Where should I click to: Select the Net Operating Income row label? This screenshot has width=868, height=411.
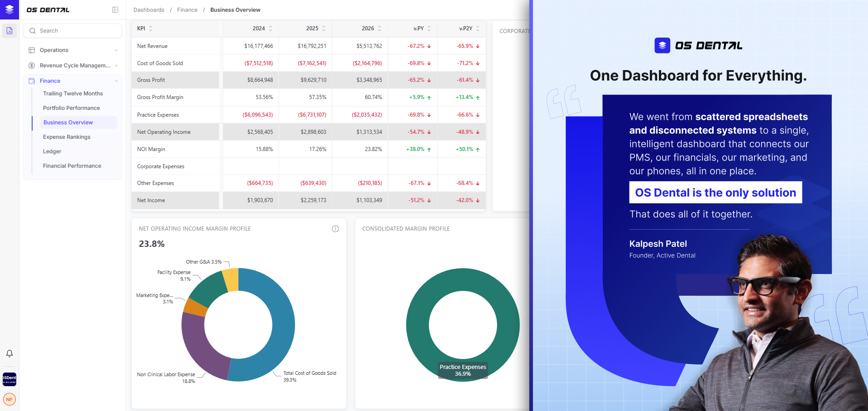coord(164,132)
